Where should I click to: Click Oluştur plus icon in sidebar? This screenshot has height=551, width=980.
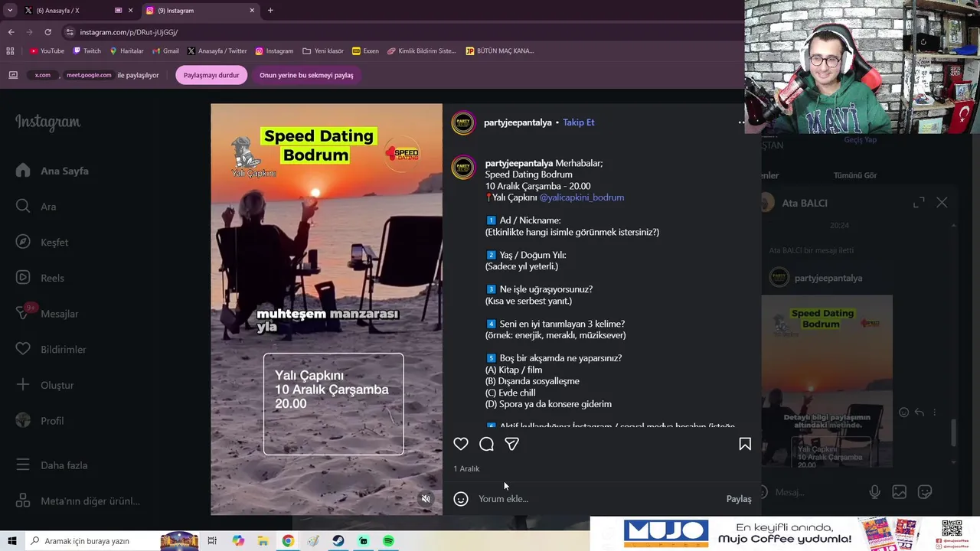pyautogui.click(x=23, y=385)
